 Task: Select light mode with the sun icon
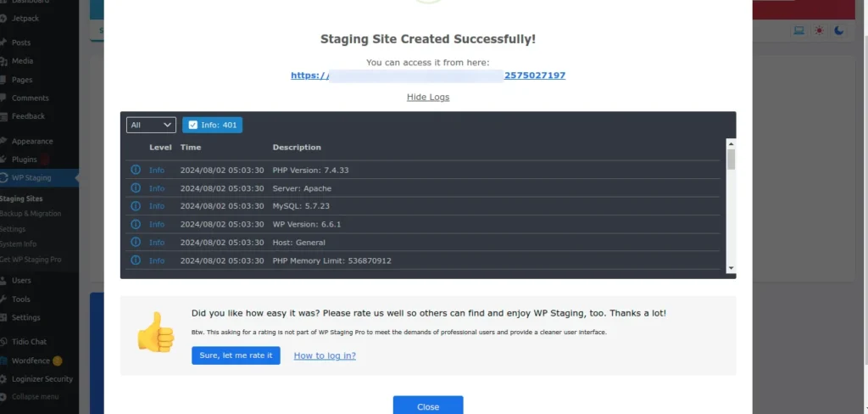tap(819, 31)
